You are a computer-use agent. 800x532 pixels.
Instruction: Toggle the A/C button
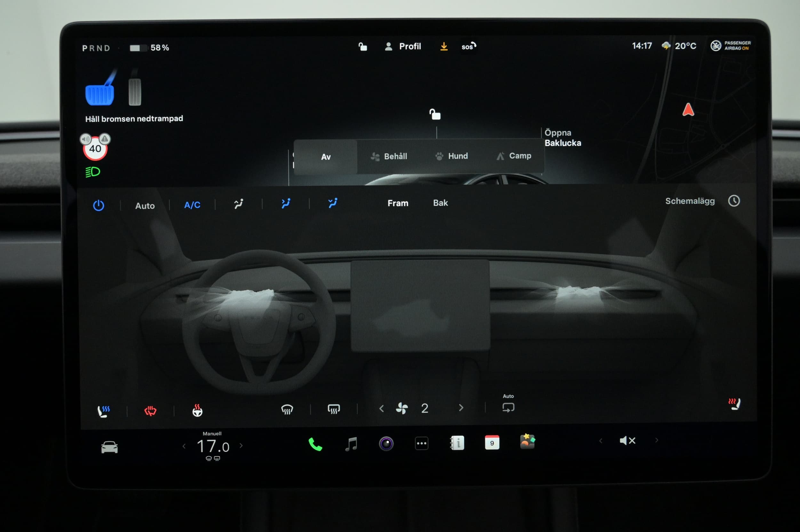click(192, 205)
